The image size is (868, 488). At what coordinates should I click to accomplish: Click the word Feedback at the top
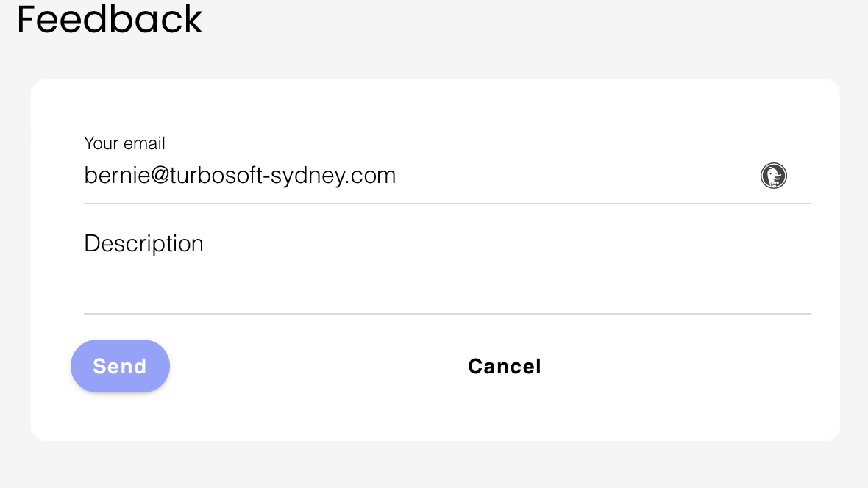110,20
